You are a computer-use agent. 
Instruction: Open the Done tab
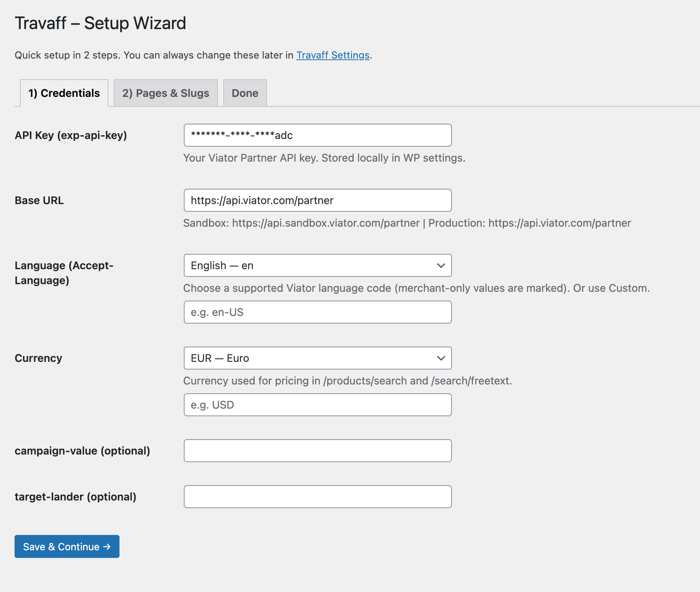click(245, 93)
